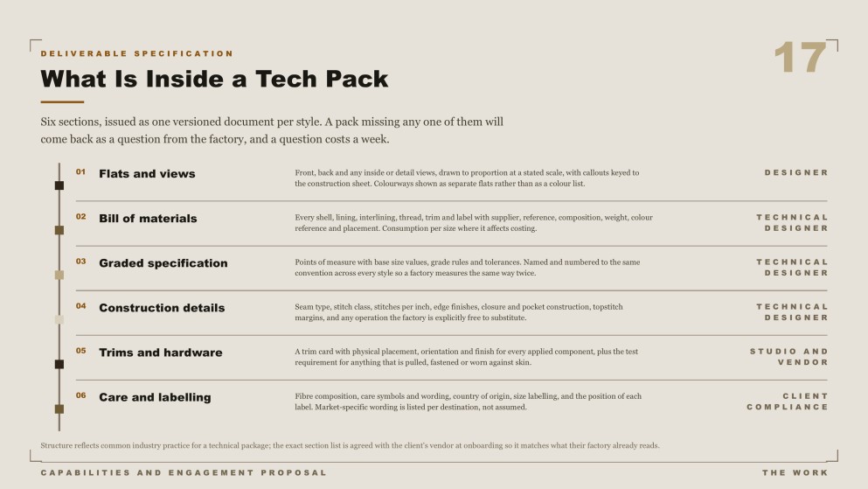
Task: Click the tan square marker beside Graded specification
Action: 59,275
